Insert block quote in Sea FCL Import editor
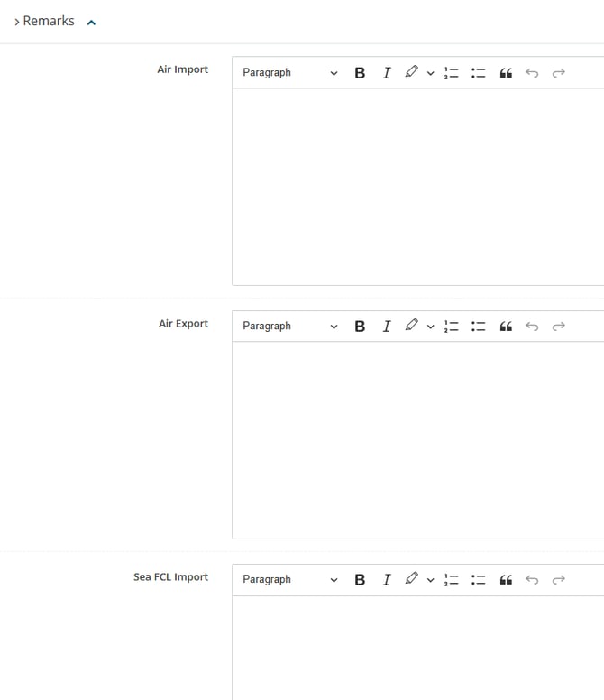This screenshot has height=700, width=604. 506,580
